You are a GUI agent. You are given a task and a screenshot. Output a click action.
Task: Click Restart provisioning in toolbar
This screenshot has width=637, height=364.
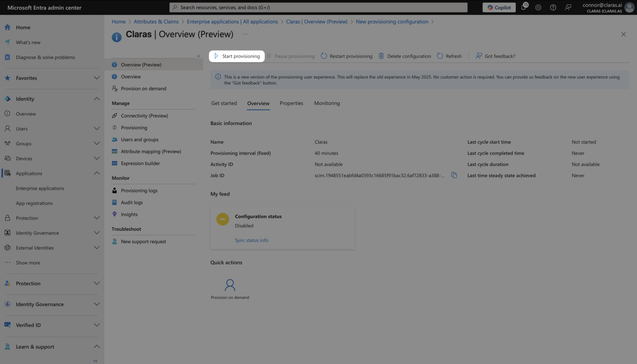point(346,56)
